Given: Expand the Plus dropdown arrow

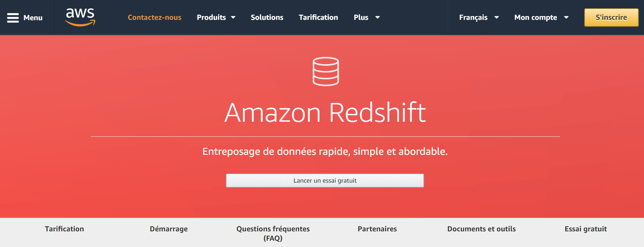Looking at the screenshot, I should (x=377, y=17).
